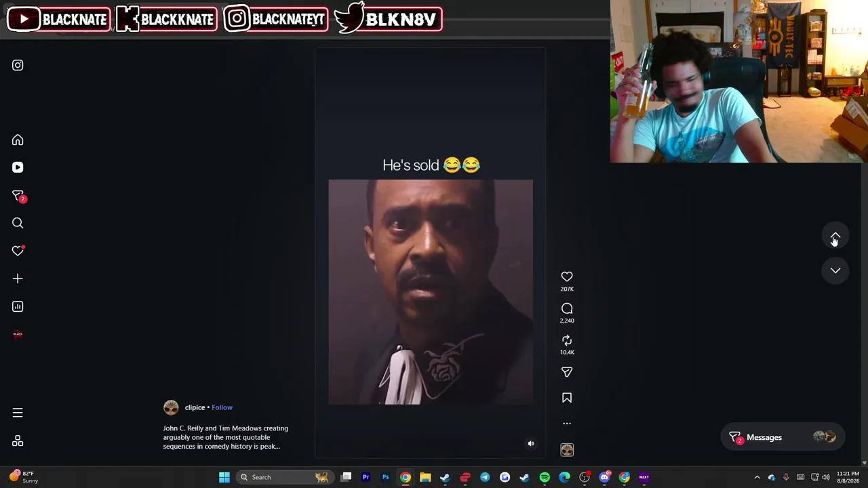Click the clipice avatar picture
The height and width of the screenshot is (488, 868).
[171, 407]
